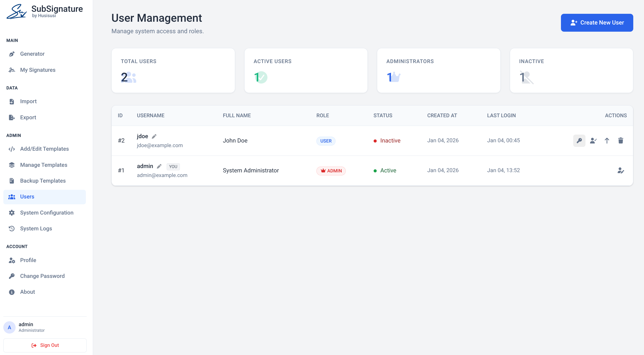Switch to the Users section
644x355 pixels.
pos(27,197)
